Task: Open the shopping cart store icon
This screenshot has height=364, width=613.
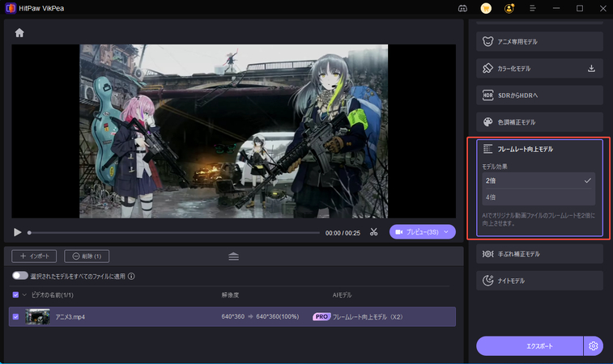Action: click(x=486, y=8)
